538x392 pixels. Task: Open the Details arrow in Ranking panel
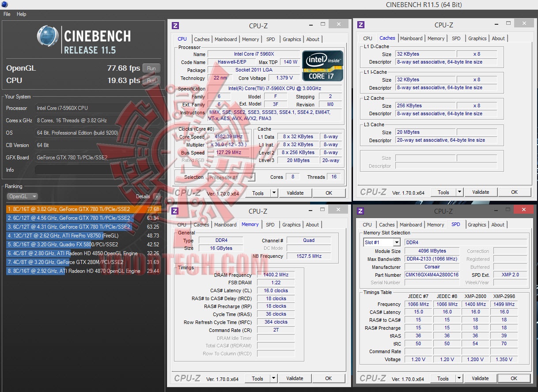pos(158,196)
